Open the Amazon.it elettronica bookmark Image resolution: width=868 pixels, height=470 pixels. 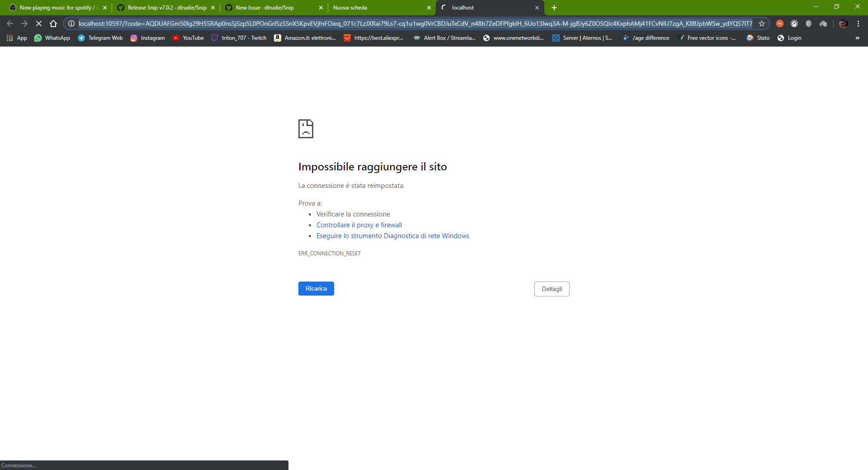304,38
